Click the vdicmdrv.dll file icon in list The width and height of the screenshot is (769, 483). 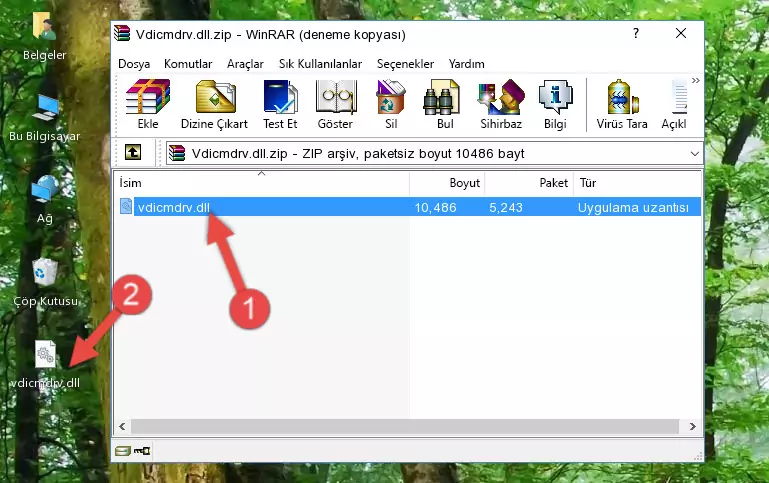126,206
